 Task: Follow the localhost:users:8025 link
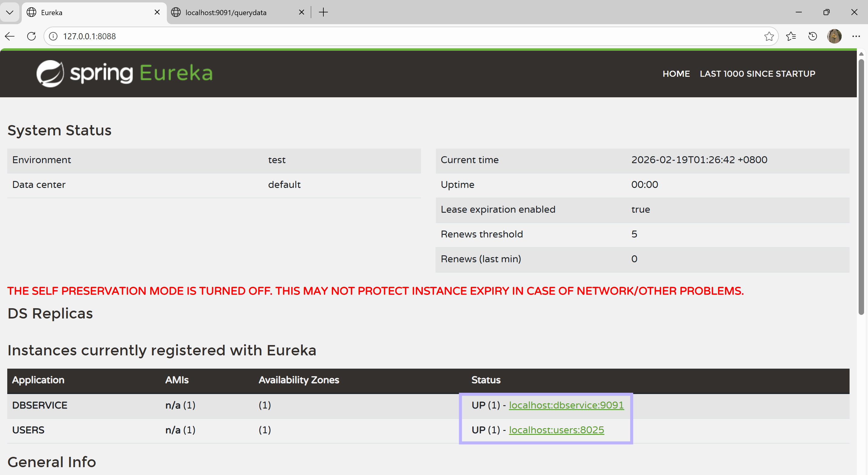click(x=556, y=430)
